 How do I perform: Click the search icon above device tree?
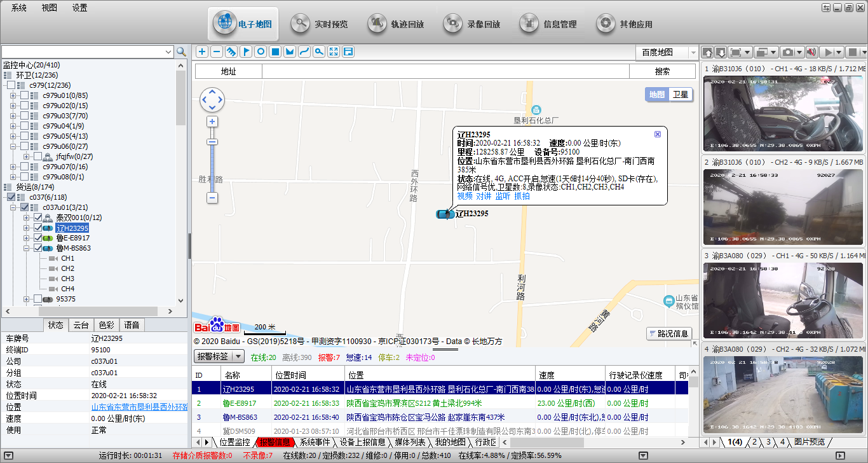coord(181,52)
